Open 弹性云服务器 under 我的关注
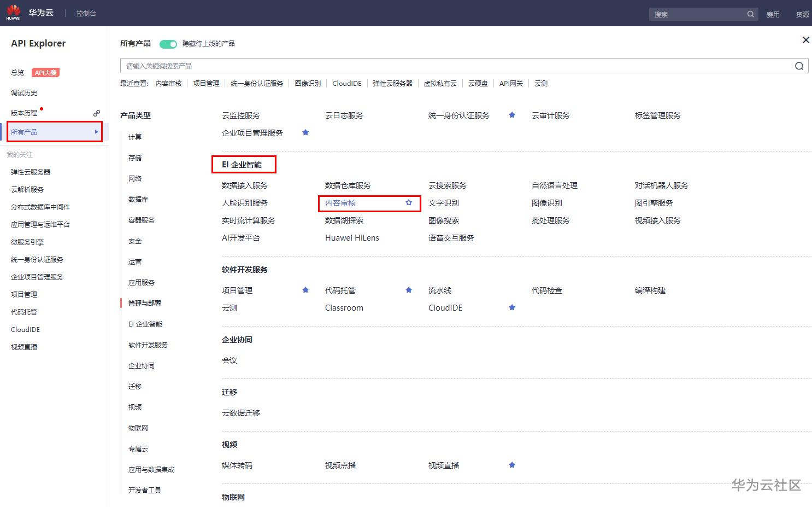This screenshot has height=507, width=812. [x=31, y=172]
